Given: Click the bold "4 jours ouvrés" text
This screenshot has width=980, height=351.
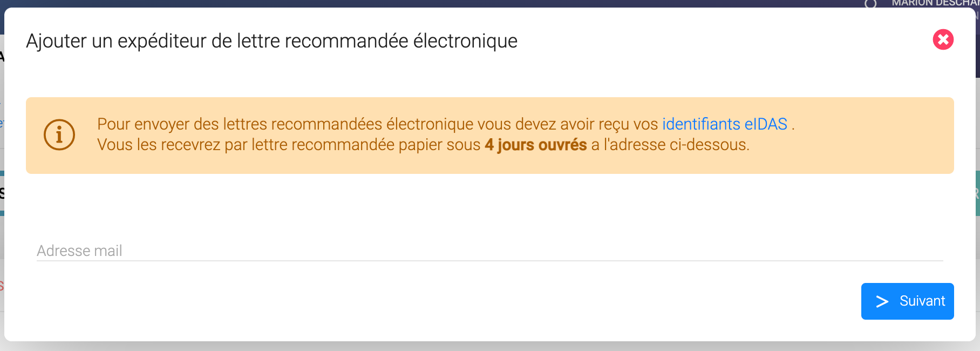Looking at the screenshot, I should [535, 145].
